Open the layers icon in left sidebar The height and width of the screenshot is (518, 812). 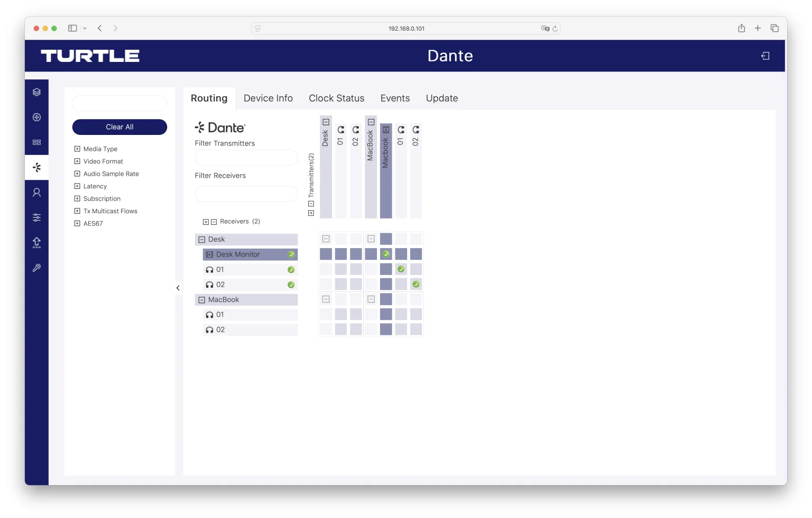pyautogui.click(x=36, y=92)
